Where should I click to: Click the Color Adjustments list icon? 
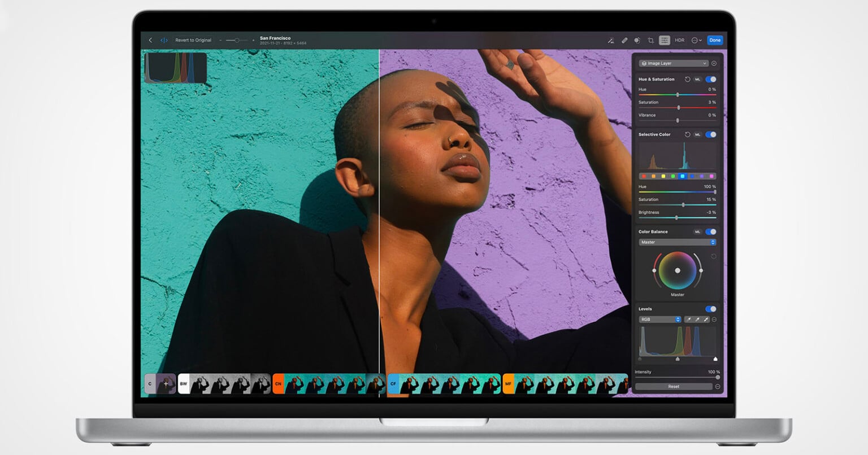point(663,40)
